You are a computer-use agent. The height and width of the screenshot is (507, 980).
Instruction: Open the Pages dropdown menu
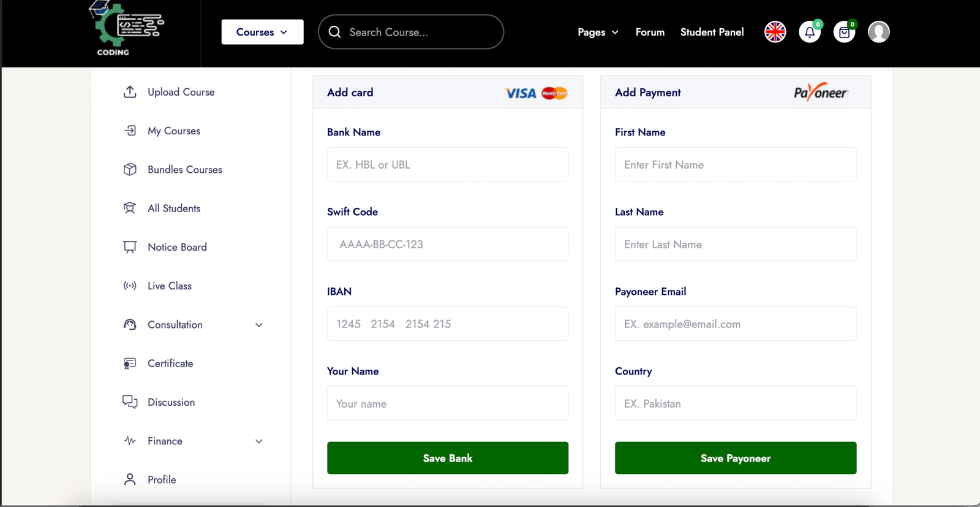point(598,32)
